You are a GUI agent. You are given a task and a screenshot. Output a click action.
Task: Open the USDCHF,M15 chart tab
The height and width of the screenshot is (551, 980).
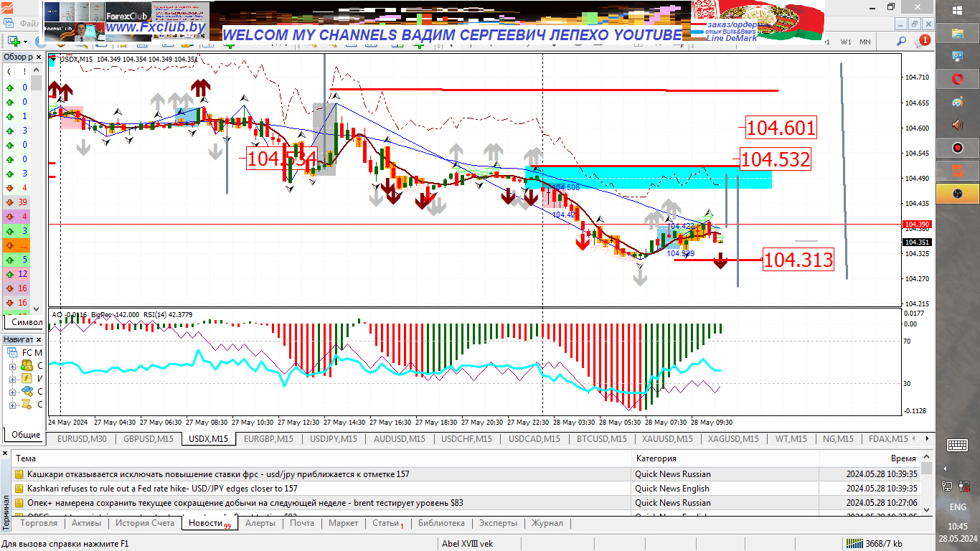coord(466,439)
